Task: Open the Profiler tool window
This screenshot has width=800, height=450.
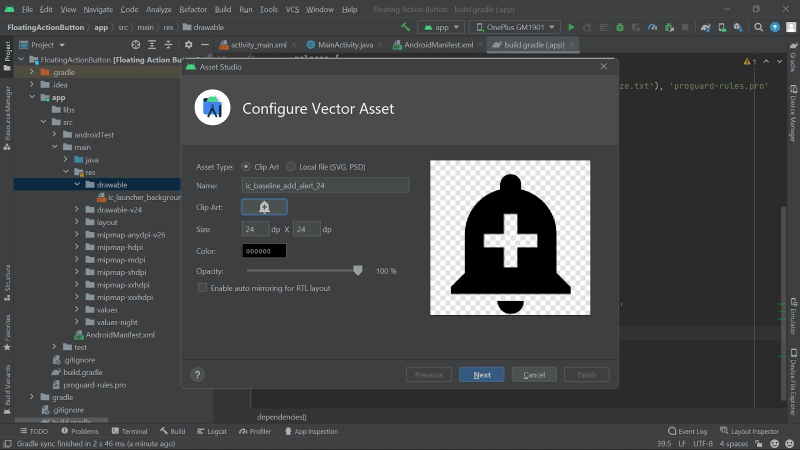Action: (x=255, y=431)
